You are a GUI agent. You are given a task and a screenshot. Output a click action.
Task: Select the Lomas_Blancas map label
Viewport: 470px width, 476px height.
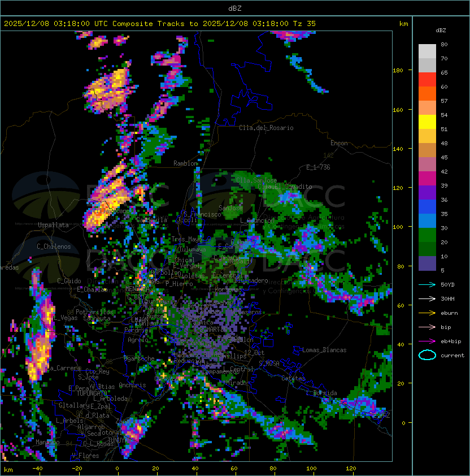pos(324,350)
